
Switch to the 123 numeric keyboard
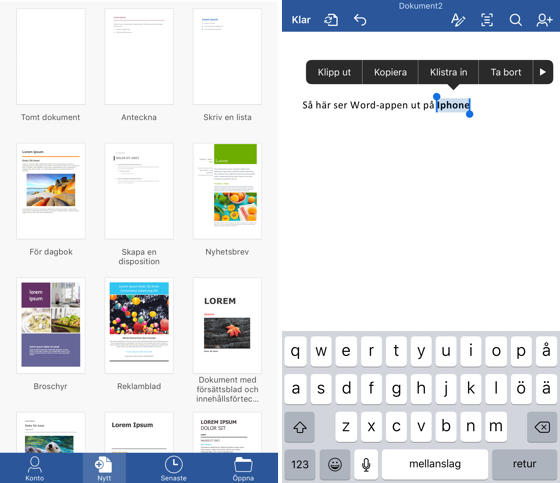coord(300,464)
